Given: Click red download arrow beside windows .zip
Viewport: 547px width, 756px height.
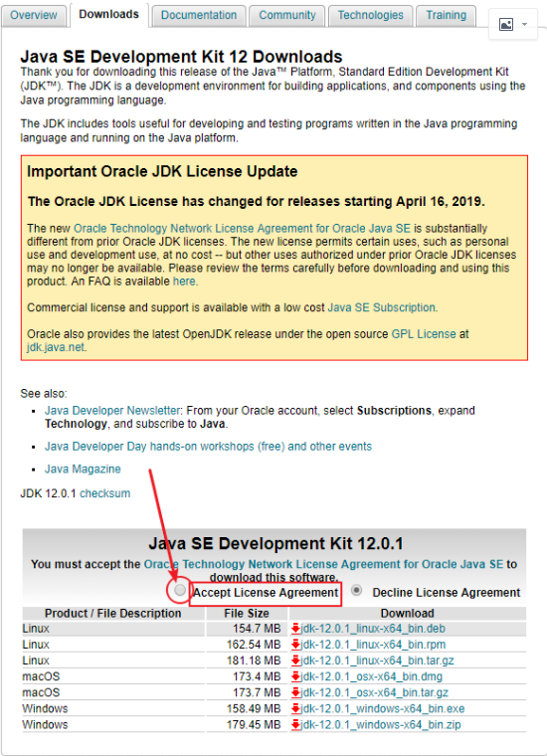Looking at the screenshot, I should point(296,724).
